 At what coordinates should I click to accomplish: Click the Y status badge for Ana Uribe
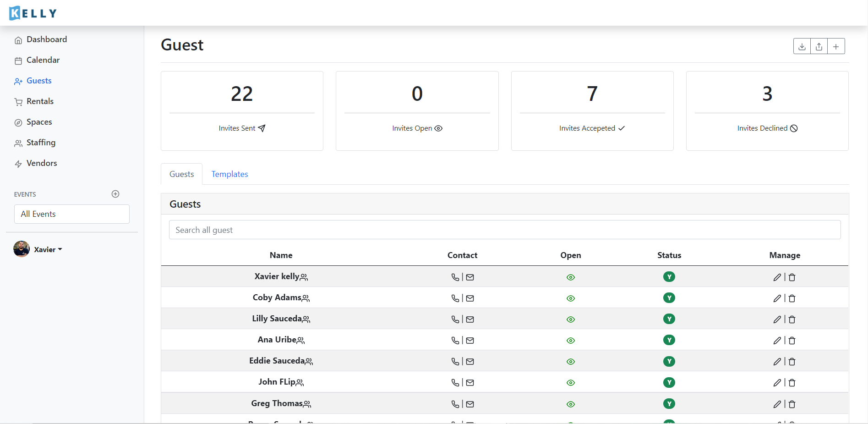669,340
